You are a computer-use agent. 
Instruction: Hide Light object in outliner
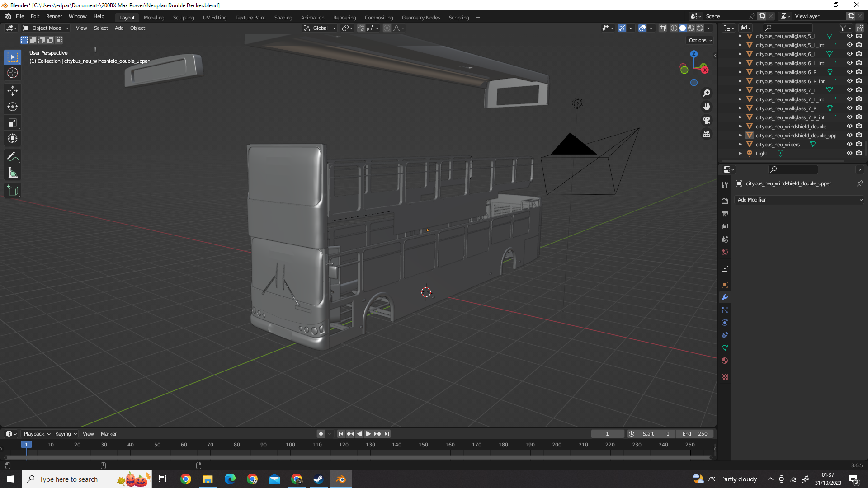(849, 154)
